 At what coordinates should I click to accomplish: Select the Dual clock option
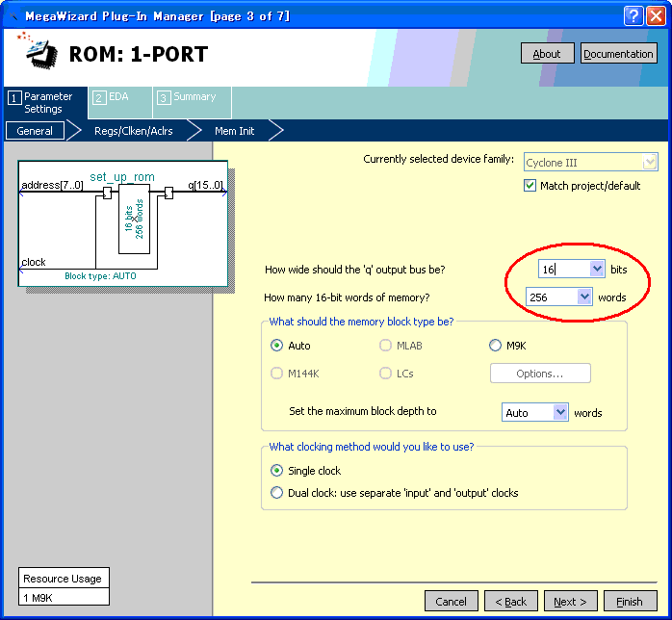point(276,493)
